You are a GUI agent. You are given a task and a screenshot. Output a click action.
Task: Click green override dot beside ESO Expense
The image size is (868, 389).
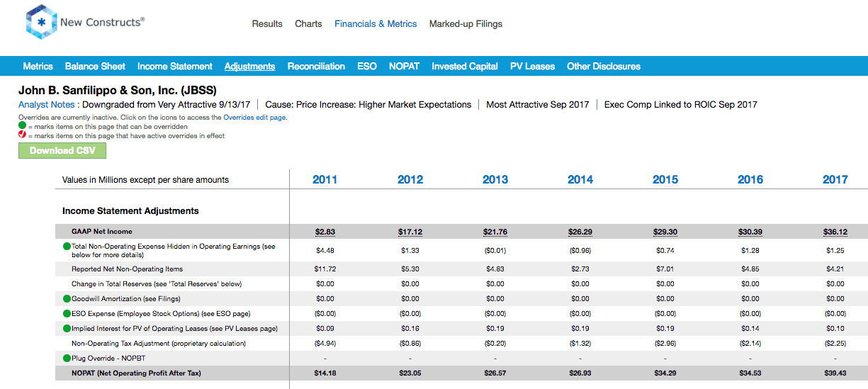pos(67,314)
